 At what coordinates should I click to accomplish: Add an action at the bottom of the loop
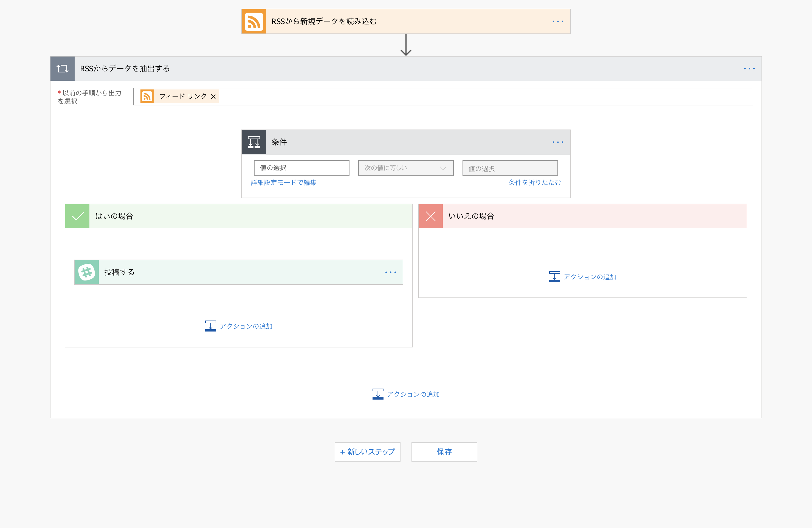point(406,394)
